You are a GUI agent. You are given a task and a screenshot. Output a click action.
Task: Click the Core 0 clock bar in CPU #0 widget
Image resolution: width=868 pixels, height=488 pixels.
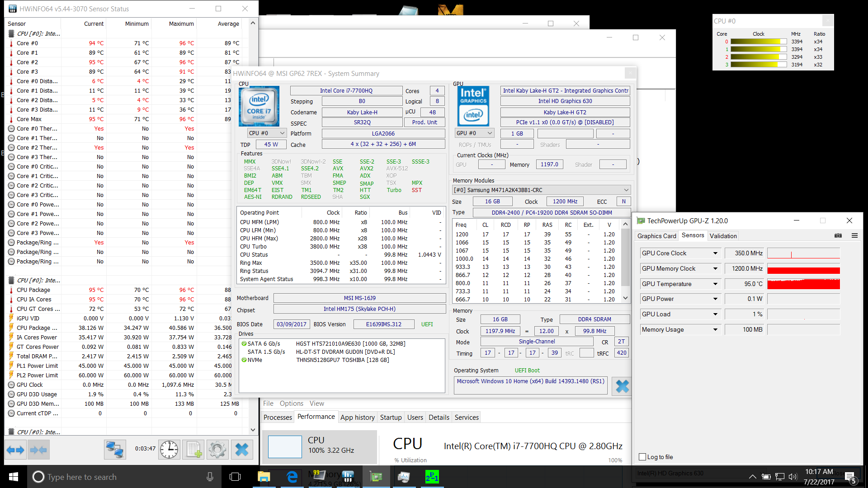coord(759,42)
